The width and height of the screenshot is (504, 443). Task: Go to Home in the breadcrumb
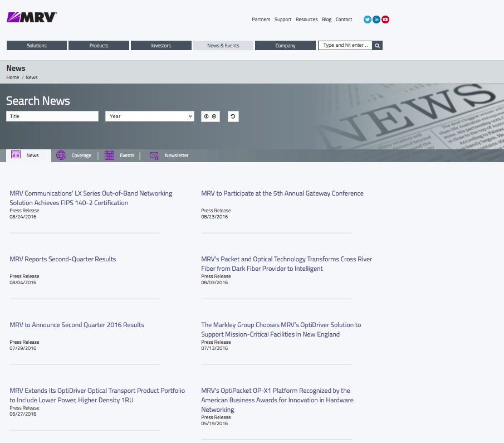coord(13,77)
